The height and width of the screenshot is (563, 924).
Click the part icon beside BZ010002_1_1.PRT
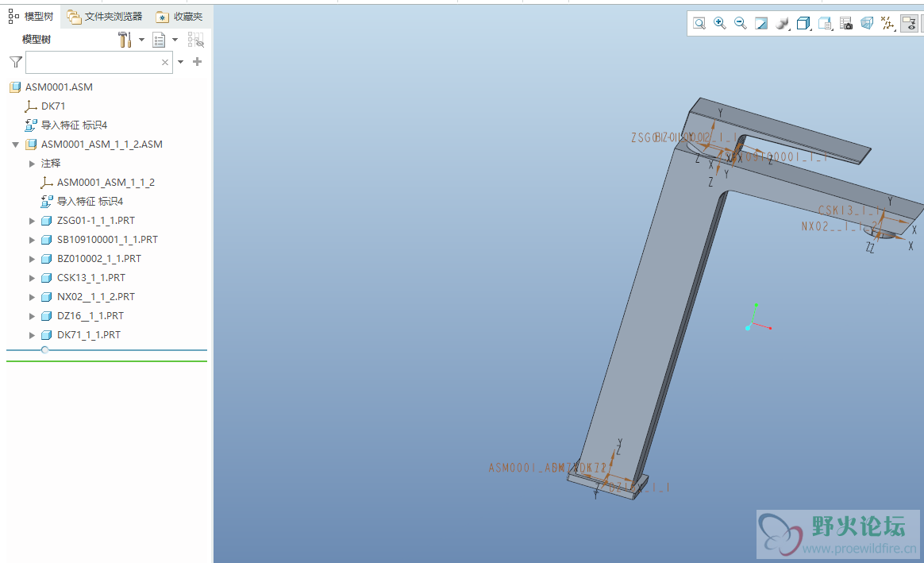pos(47,259)
